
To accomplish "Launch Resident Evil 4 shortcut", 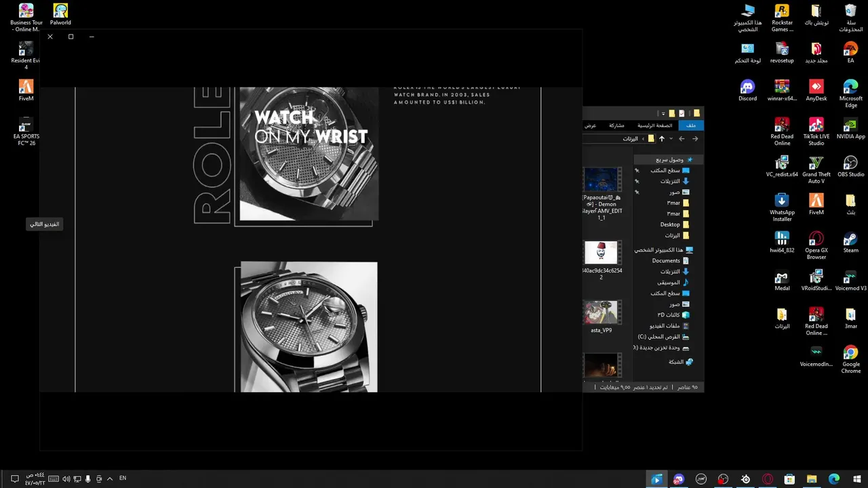I will click(x=26, y=55).
